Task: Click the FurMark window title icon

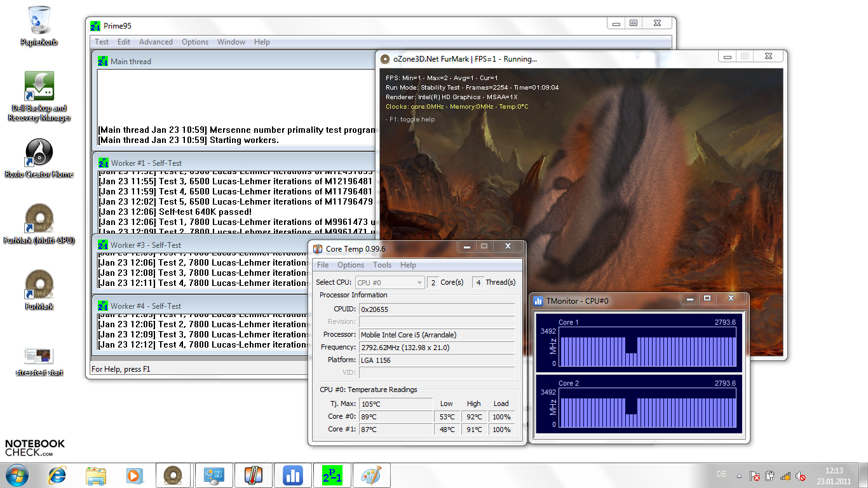Action: tap(384, 59)
